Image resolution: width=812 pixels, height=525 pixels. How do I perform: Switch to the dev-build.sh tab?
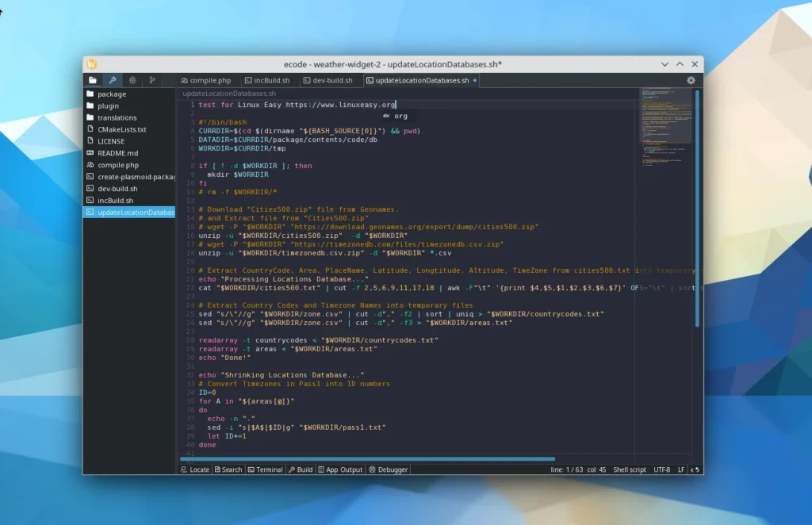click(x=327, y=80)
